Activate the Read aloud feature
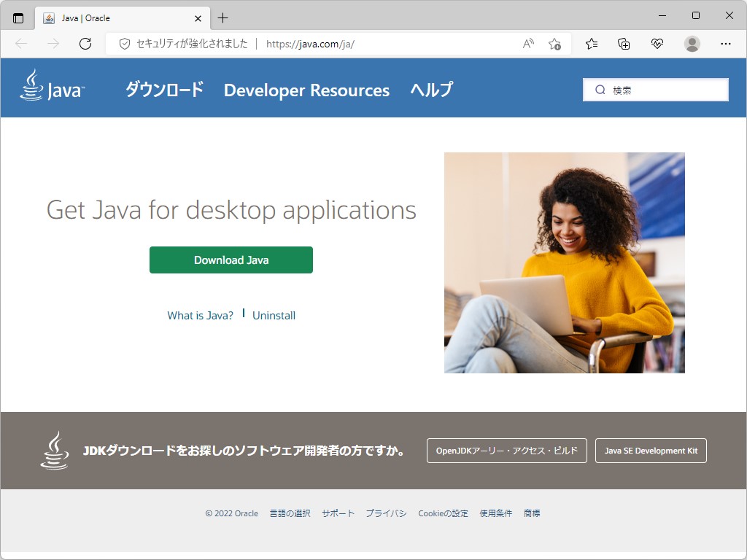747x560 pixels. [527, 44]
